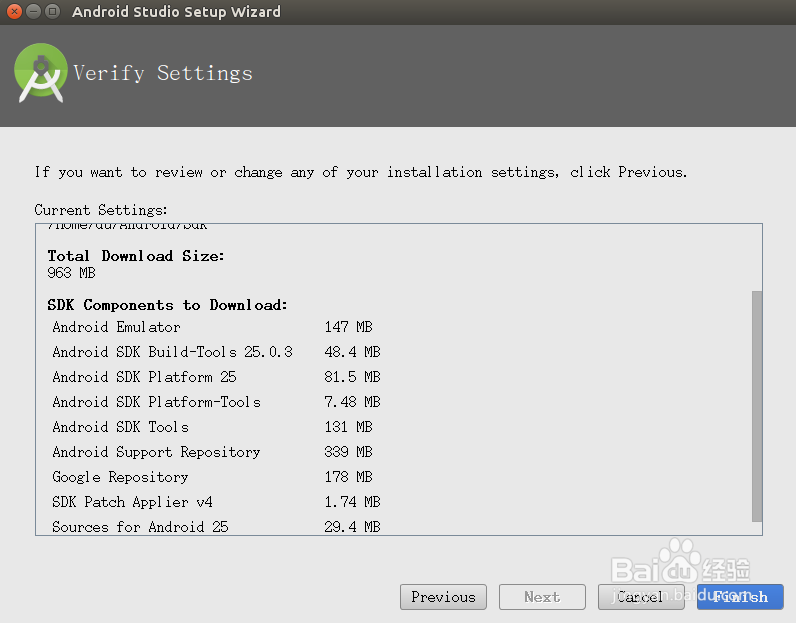Go back with the Previous button
The image size is (796, 623).
(x=443, y=597)
